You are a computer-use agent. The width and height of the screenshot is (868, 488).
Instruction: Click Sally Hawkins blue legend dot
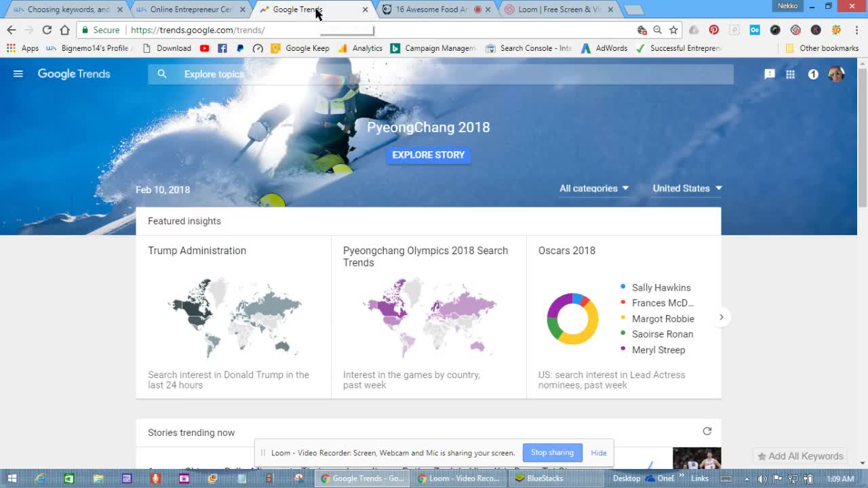coord(623,287)
